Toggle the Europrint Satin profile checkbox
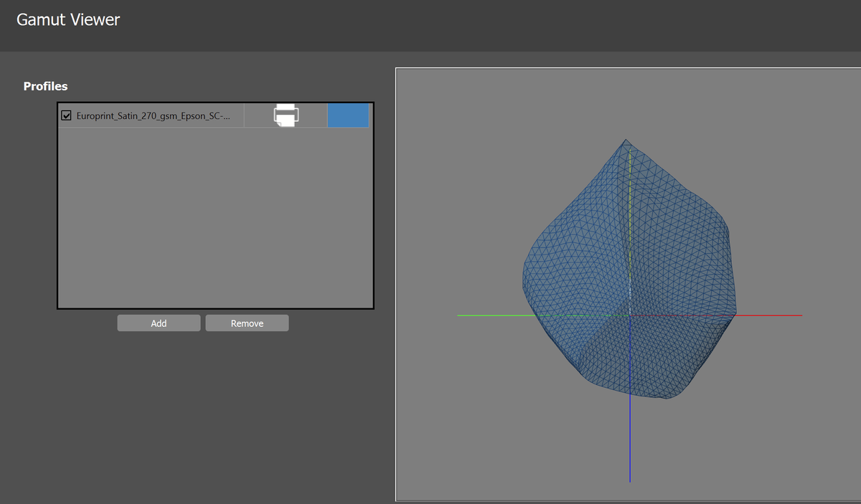The width and height of the screenshot is (861, 504). click(x=67, y=115)
